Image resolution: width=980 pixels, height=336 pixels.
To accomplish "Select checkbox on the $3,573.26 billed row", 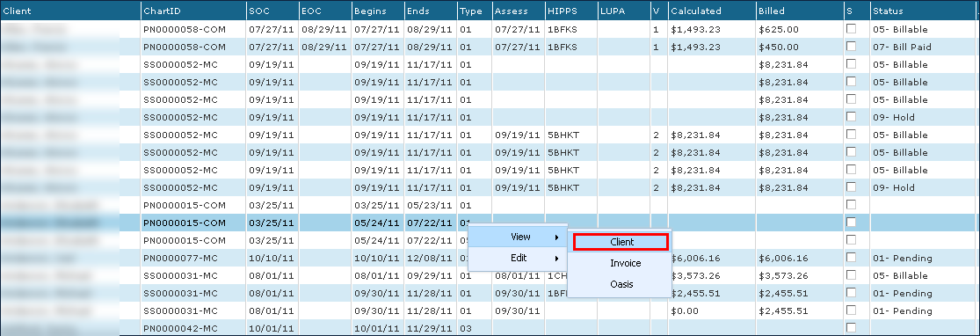I will [851, 274].
